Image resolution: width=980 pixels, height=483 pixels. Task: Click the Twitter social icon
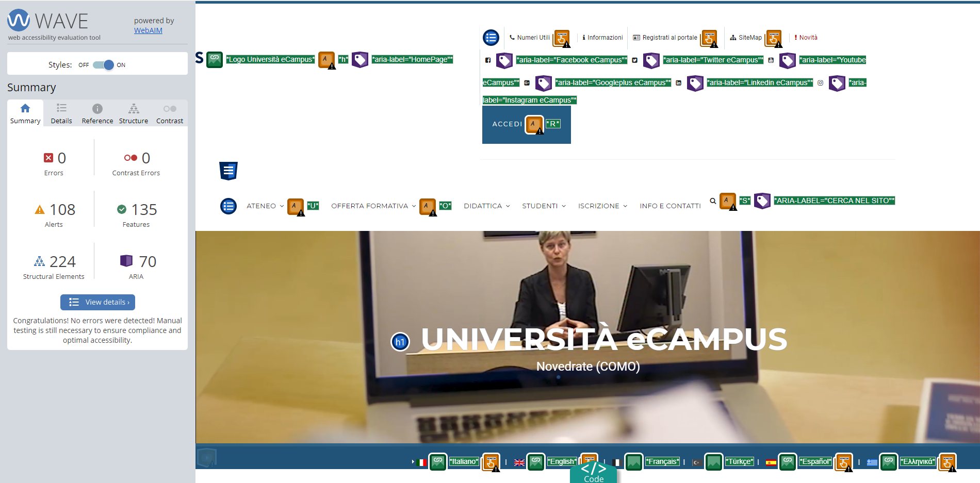click(635, 60)
